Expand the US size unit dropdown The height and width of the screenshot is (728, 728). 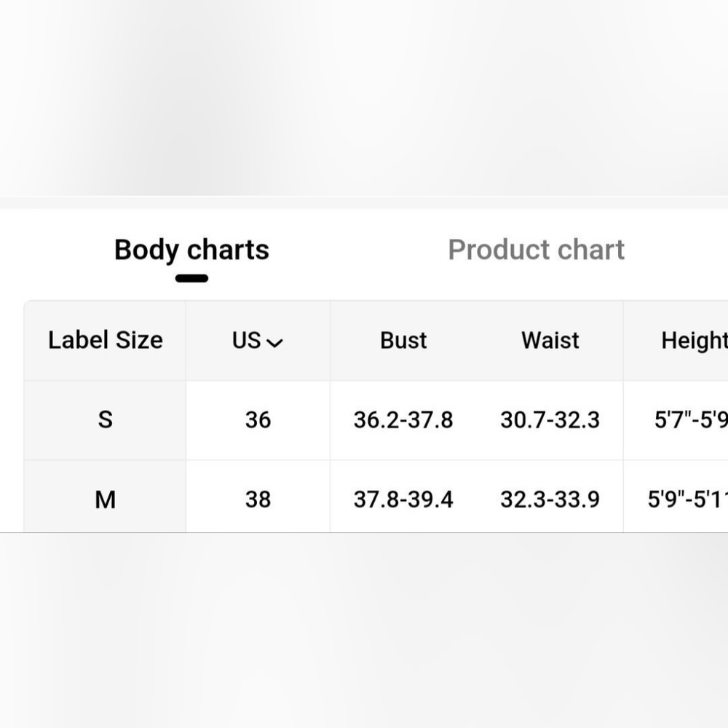click(257, 341)
